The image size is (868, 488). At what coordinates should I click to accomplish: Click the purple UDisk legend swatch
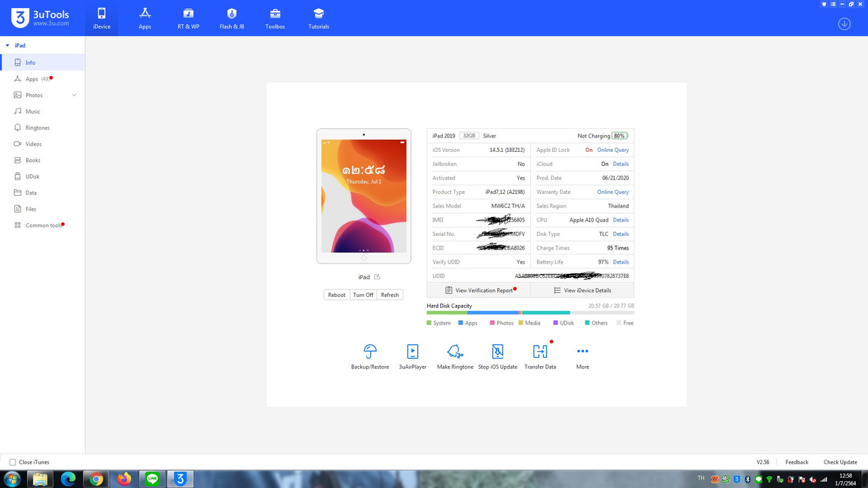click(556, 323)
